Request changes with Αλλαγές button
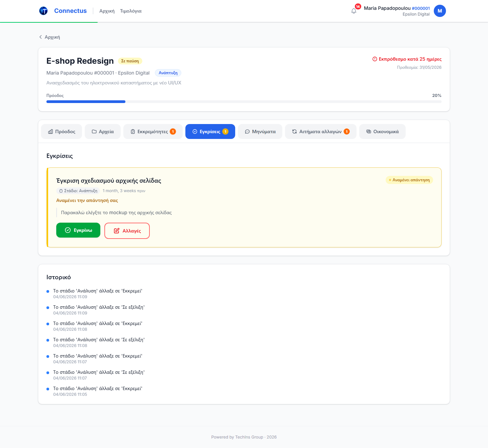 [127, 231]
